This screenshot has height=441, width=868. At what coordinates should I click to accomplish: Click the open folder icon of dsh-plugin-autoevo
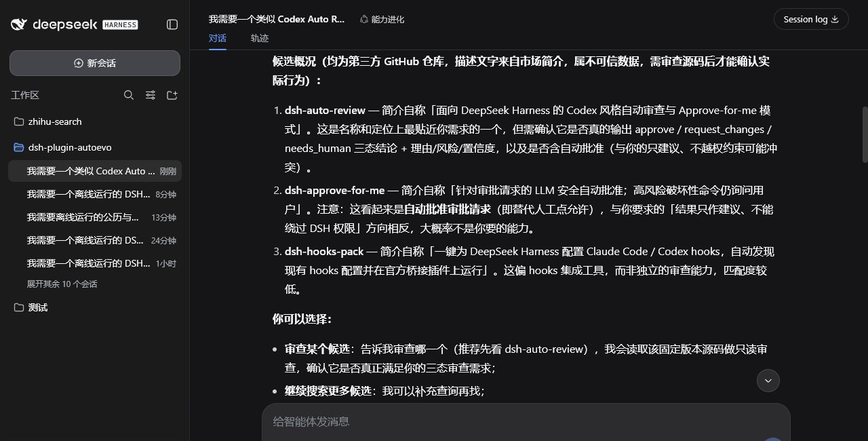pos(19,147)
